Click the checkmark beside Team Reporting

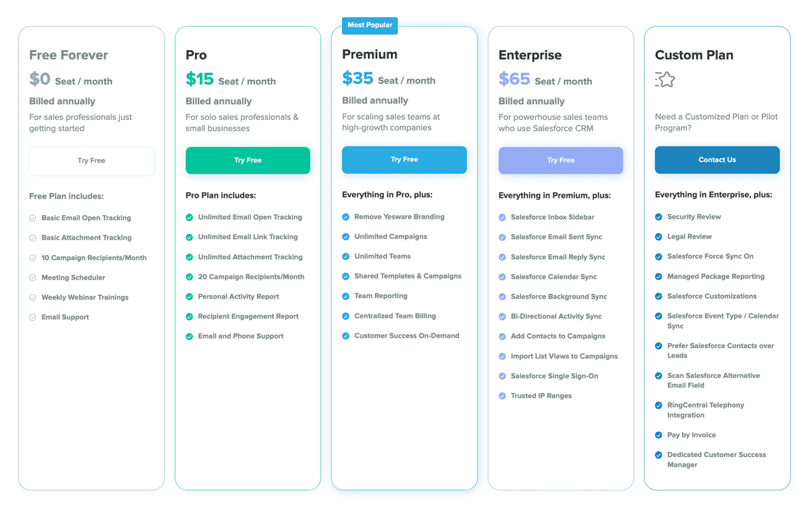click(346, 295)
